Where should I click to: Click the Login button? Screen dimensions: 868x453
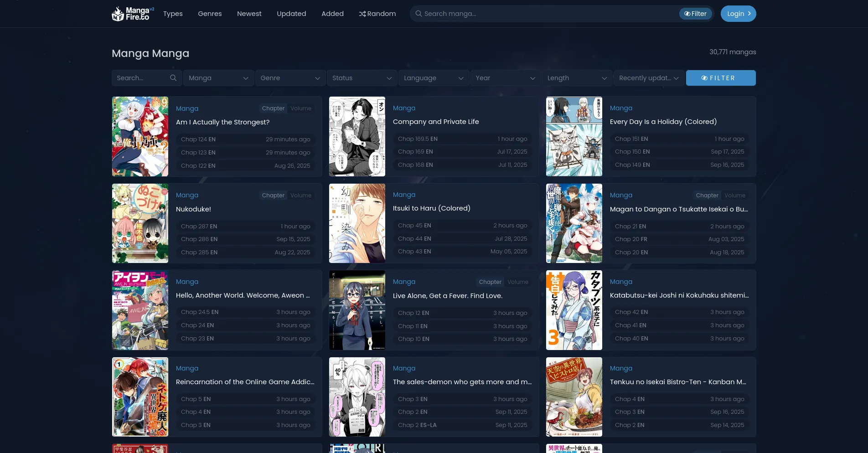(738, 14)
